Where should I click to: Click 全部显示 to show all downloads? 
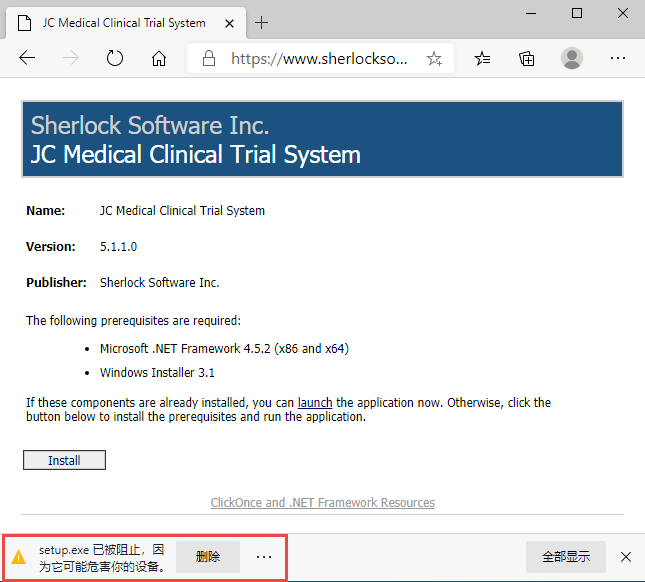566,557
